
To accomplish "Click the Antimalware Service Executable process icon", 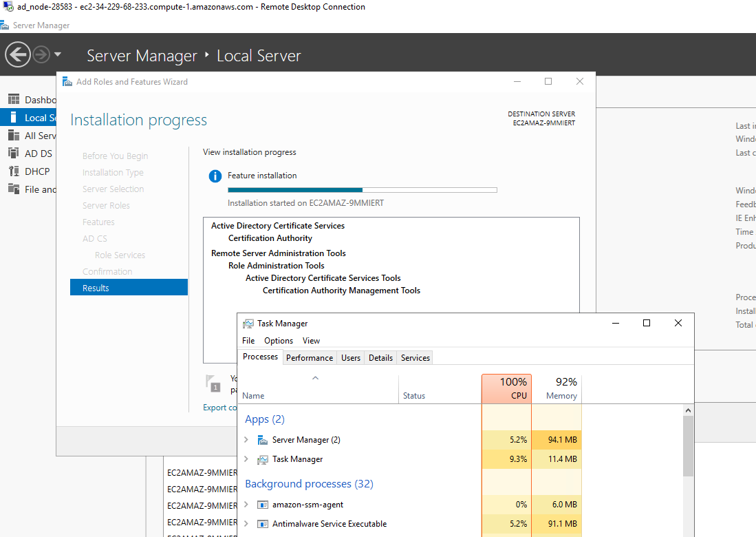I will pos(263,524).
